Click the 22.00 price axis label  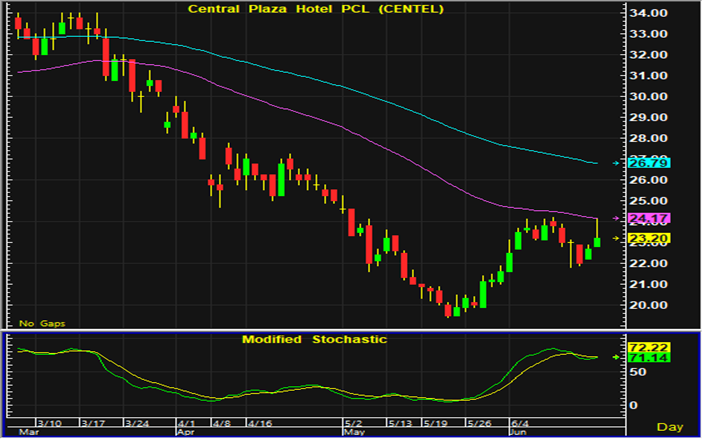coord(648,263)
